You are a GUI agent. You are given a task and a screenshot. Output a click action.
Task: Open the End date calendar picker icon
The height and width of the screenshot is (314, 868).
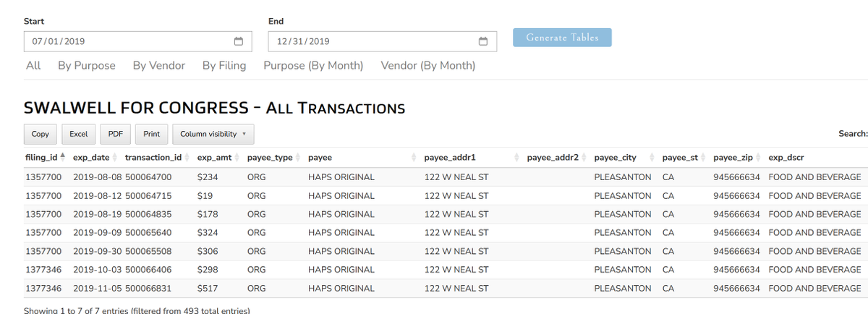[x=483, y=41]
